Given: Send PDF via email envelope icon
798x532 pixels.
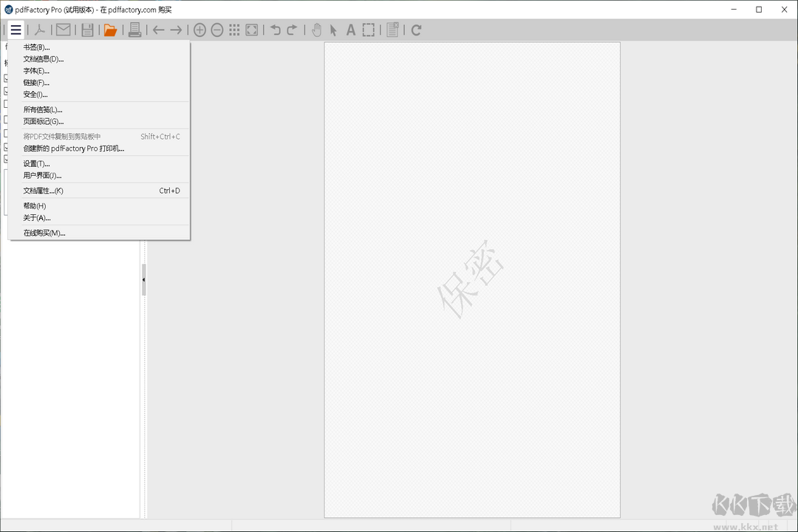Looking at the screenshot, I should coord(63,30).
